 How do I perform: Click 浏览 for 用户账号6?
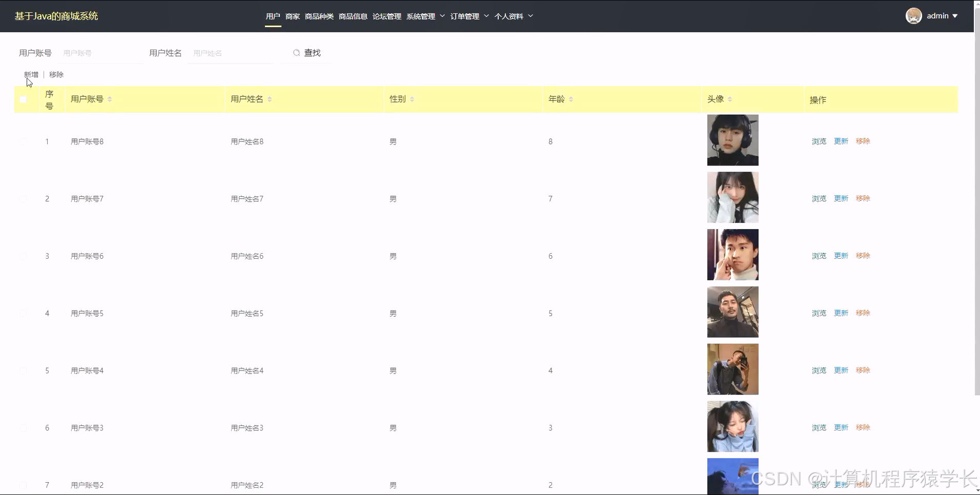pyautogui.click(x=819, y=256)
